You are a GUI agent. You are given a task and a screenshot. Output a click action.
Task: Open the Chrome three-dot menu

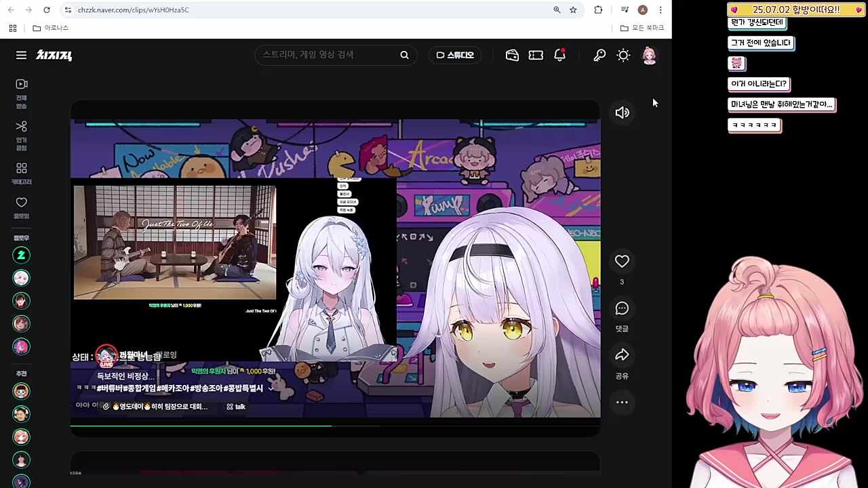tap(660, 9)
